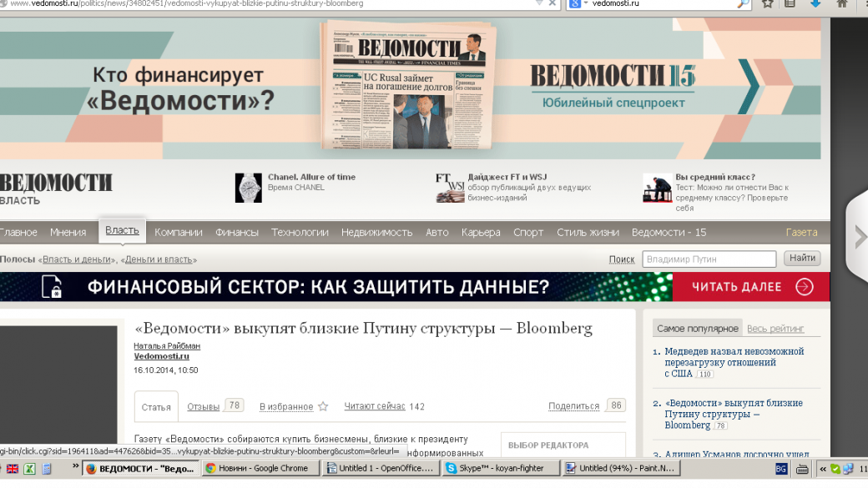Viewport: 868px width, 488px height.
Task: Go to the Спорт menu section
Action: pyautogui.click(x=528, y=233)
